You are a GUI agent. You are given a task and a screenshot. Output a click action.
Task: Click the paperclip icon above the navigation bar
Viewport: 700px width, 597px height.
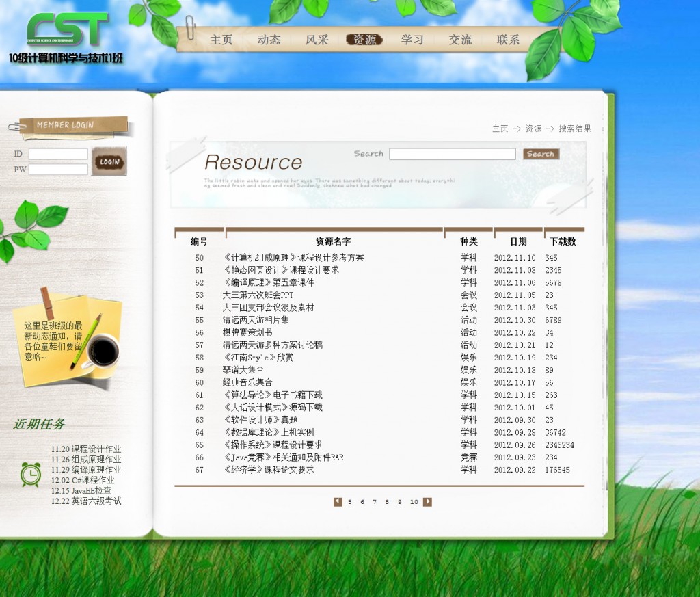(x=189, y=27)
